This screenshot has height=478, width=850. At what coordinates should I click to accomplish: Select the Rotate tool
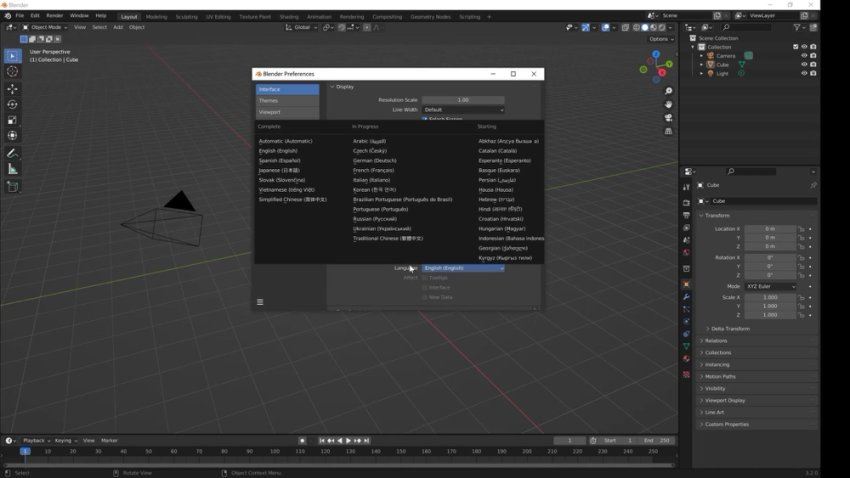(x=12, y=105)
